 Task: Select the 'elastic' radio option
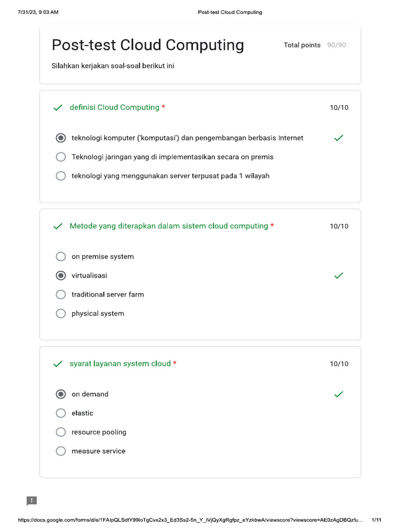click(61, 414)
